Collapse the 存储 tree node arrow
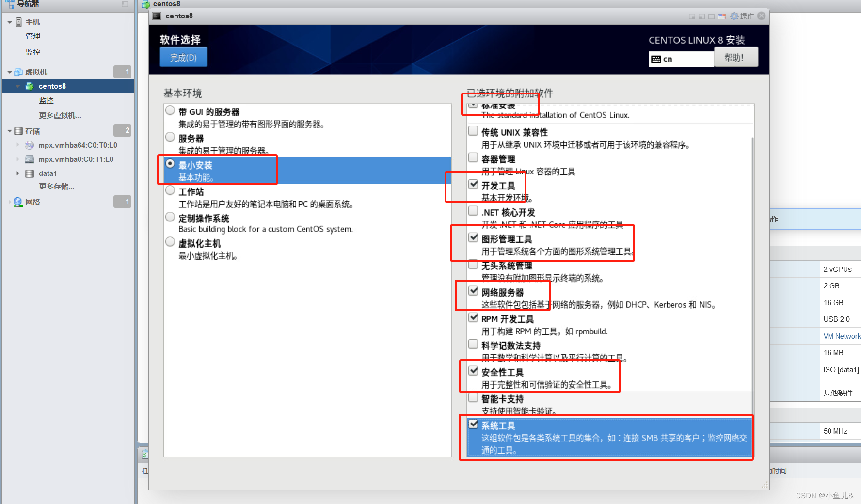Image resolution: width=861 pixels, height=504 pixels. (10, 131)
